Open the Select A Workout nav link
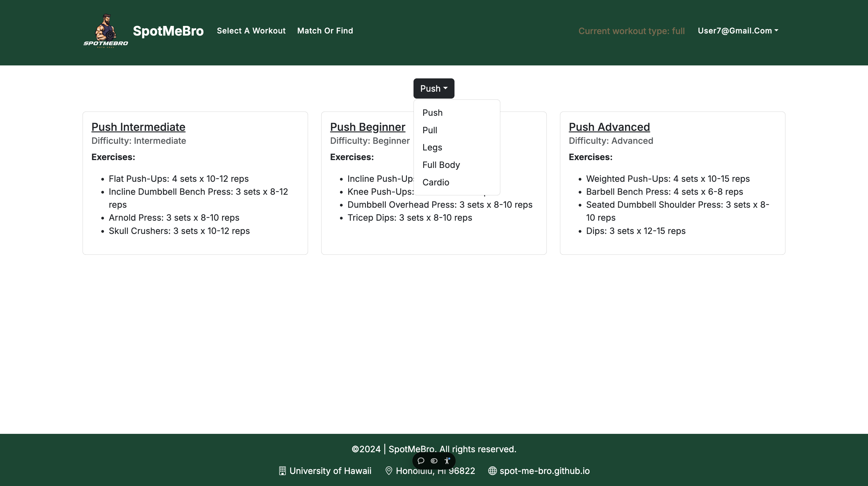 coord(251,31)
